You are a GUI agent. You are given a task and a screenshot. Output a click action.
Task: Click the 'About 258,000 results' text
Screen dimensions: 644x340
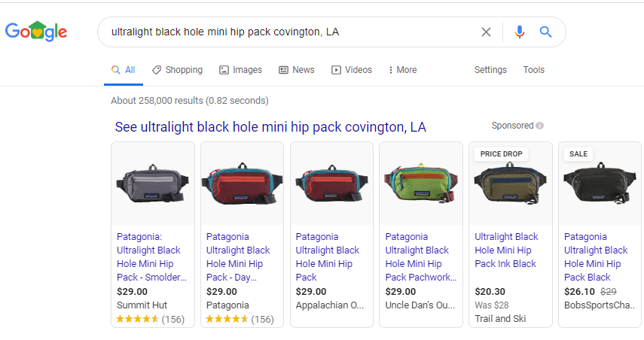pyautogui.click(x=190, y=101)
